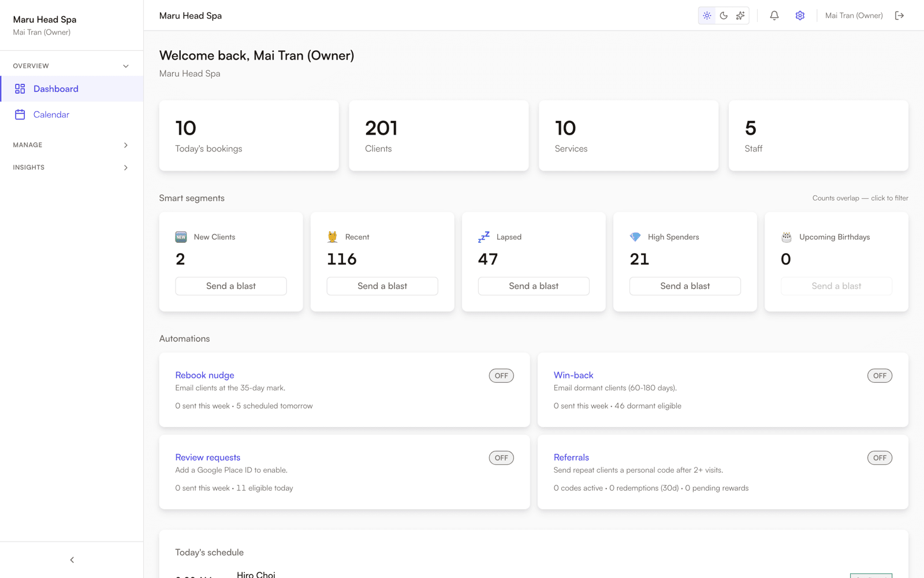Open notifications bell

tap(774, 16)
